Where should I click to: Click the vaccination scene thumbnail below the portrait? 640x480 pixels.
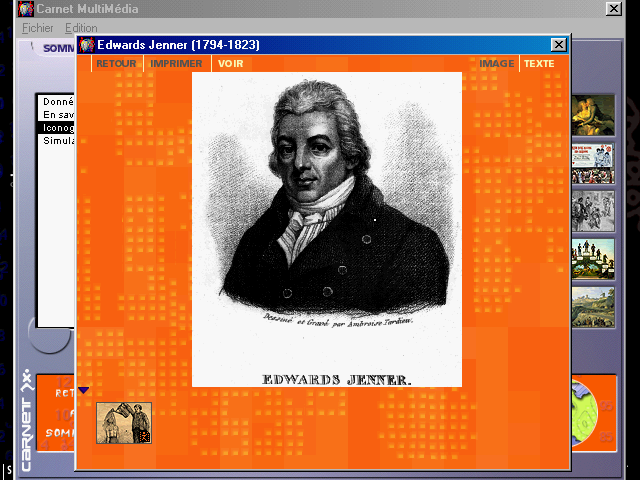coord(124,423)
